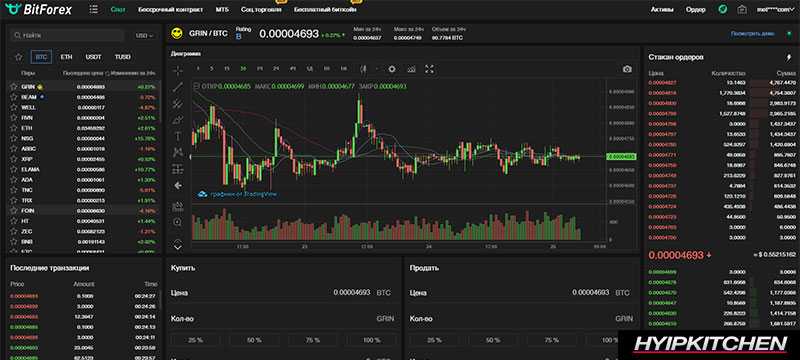
Task: Collapse the drawing toolbar chevron at bottom
Action: coord(178,245)
